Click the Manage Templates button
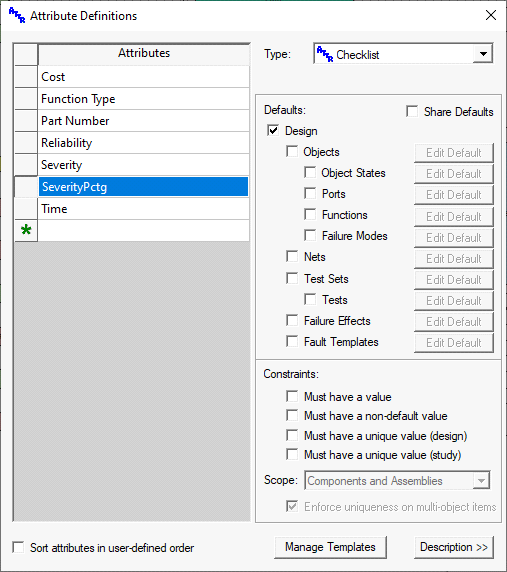Image resolution: width=507 pixels, height=572 pixels. pyautogui.click(x=330, y=547)
